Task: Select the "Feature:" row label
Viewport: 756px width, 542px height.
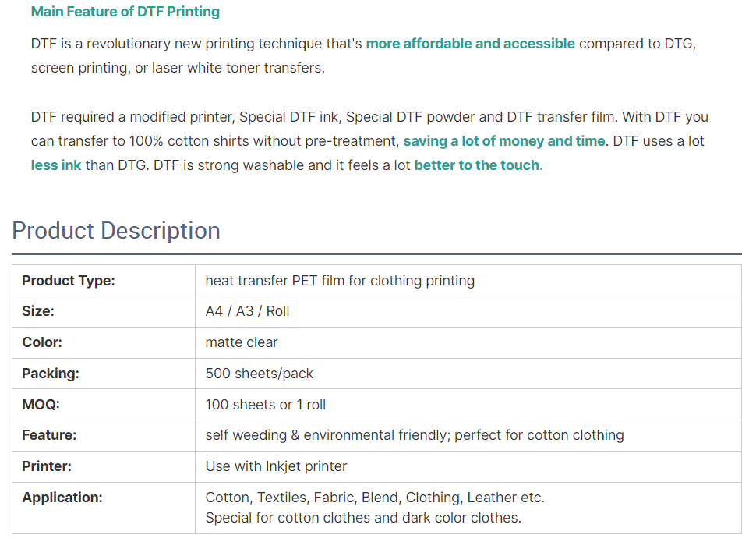Action: point(49,435)
